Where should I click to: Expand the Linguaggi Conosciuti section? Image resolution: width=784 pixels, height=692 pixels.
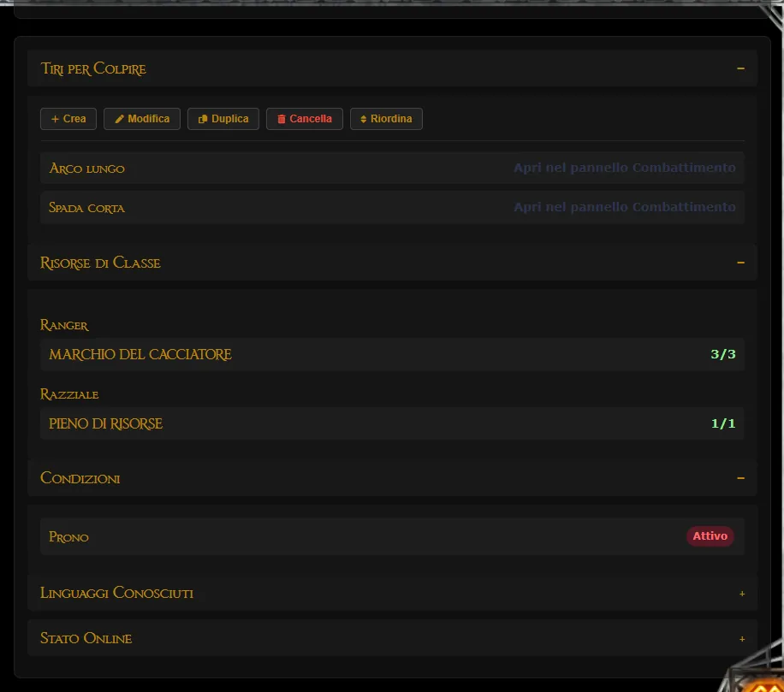pos(742,594)
